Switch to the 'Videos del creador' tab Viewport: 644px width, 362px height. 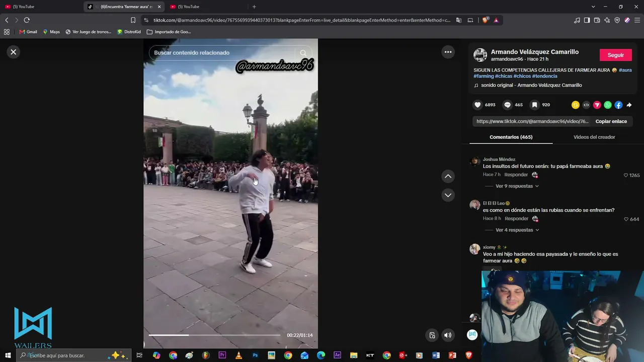pyautogui.click(x=594, y=137)
